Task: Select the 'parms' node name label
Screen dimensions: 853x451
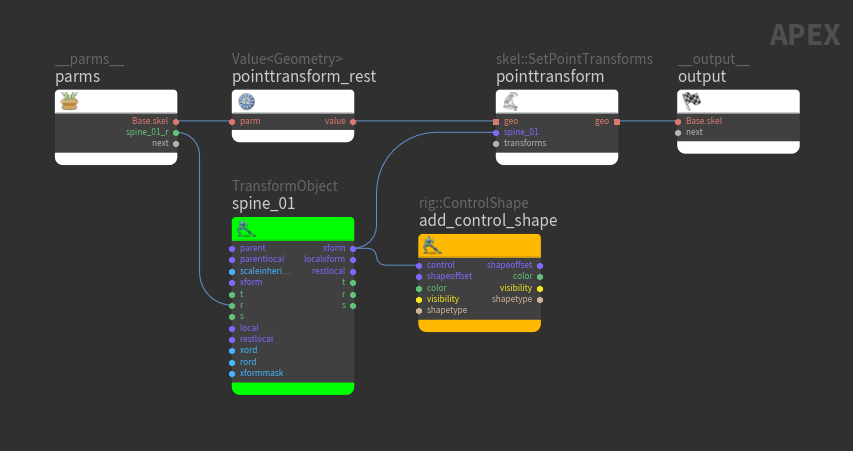Action: (77, 77)
